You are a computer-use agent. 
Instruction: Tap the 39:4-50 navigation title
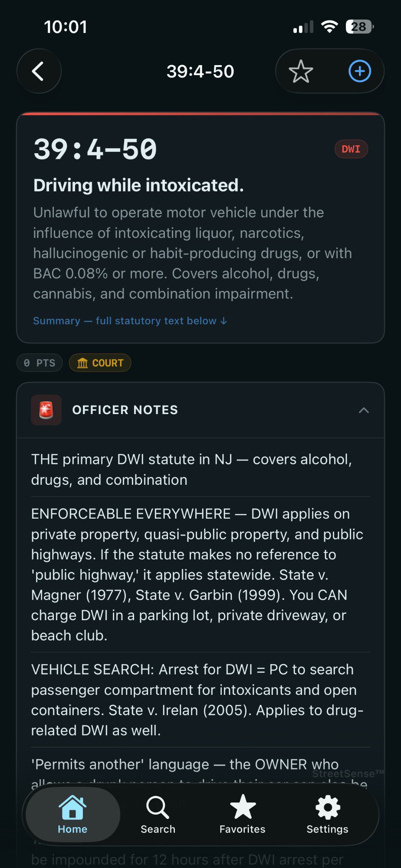tap(200, 72)
